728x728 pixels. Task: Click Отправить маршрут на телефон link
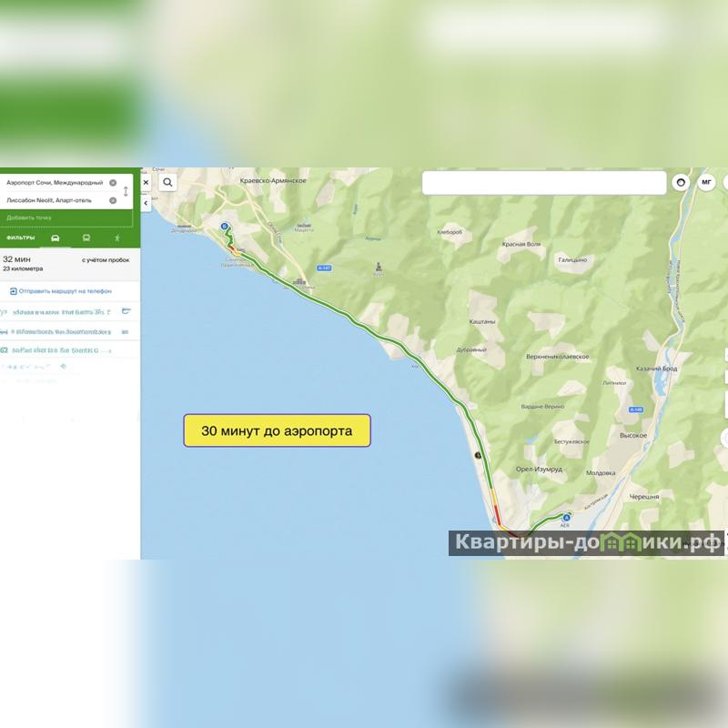(64, 291)
